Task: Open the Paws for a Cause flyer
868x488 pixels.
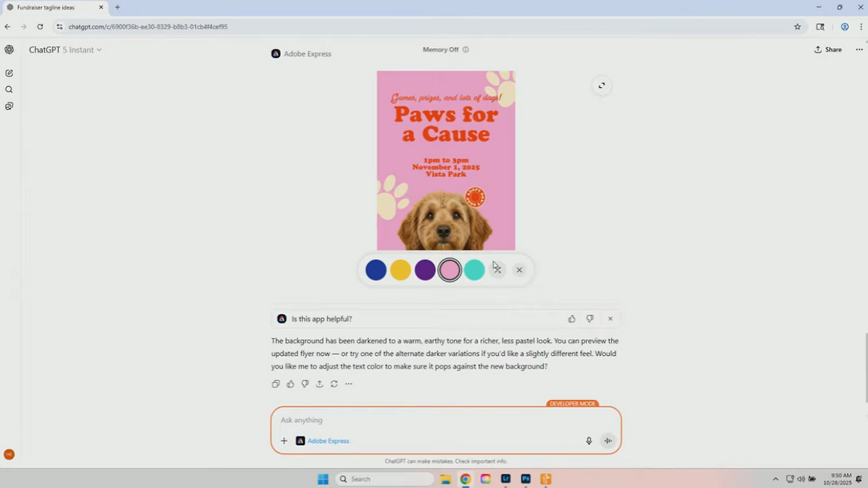Action: 446,161
